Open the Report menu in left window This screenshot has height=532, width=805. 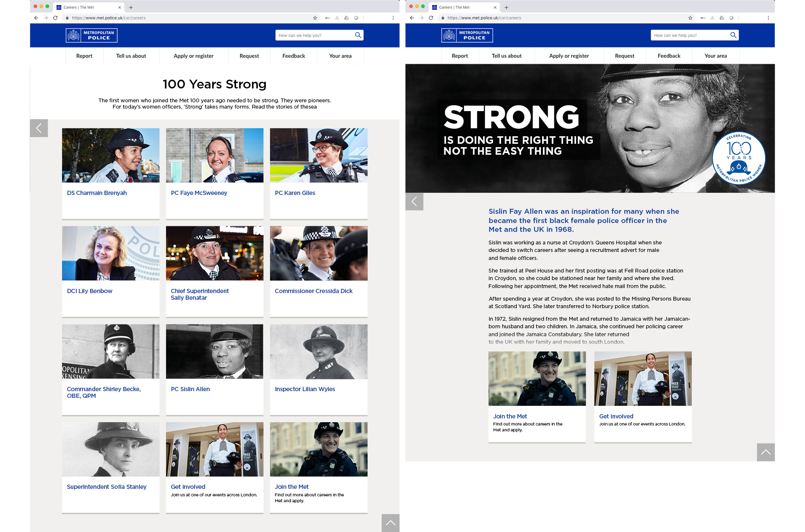click(84, 56)
